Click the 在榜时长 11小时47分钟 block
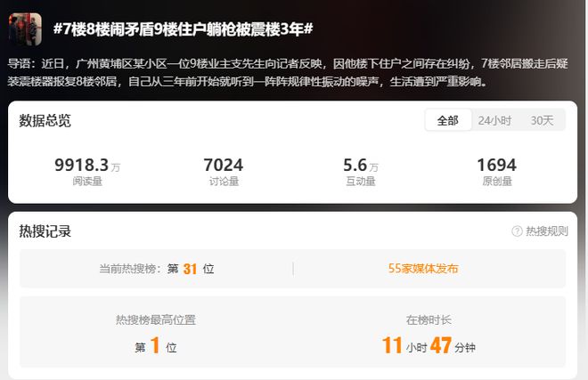This screenshot has height=380, width=588. [x=429, y=335]
